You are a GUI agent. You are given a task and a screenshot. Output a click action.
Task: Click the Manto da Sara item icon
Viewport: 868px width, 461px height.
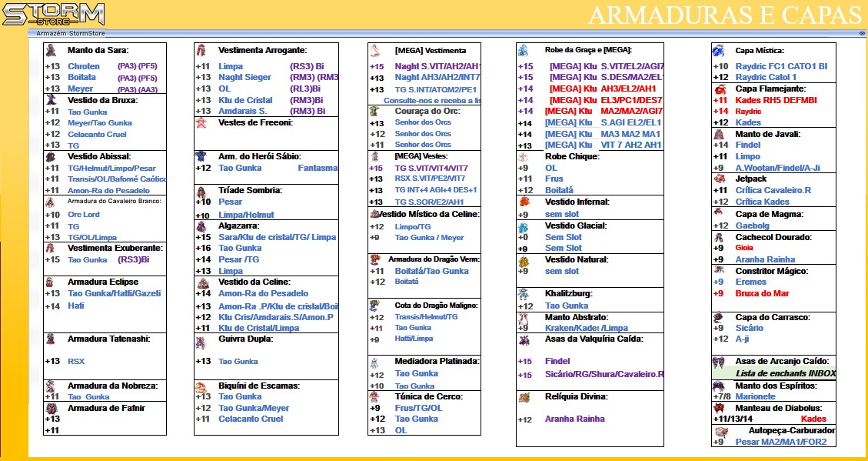pos(51,50)
